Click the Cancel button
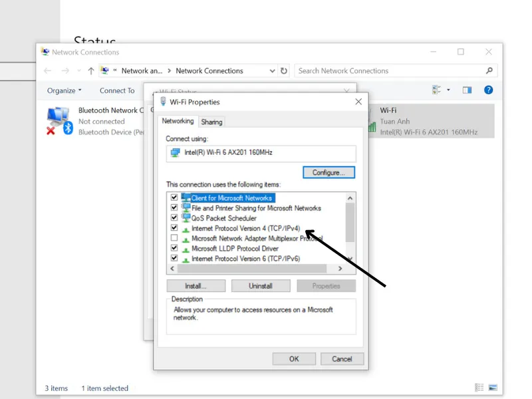Image resolution: width=532 pixels, height=399 pixels. pos(342,359)
